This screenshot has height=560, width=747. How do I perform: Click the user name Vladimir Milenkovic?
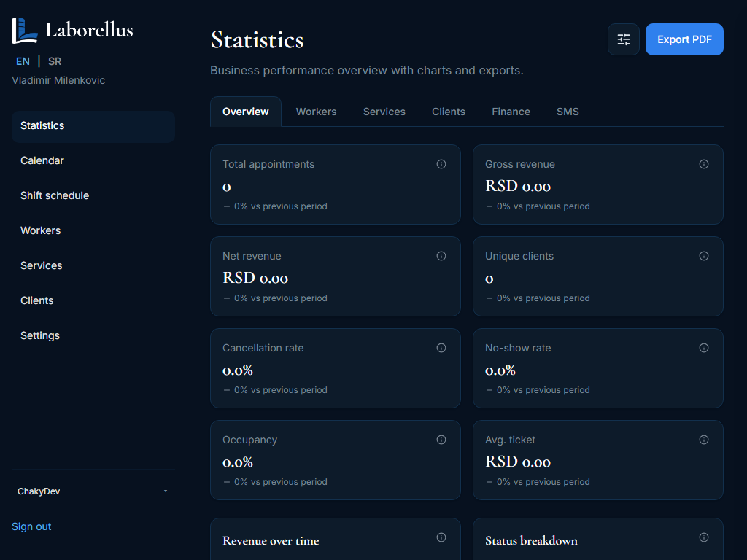click(58, 80)
